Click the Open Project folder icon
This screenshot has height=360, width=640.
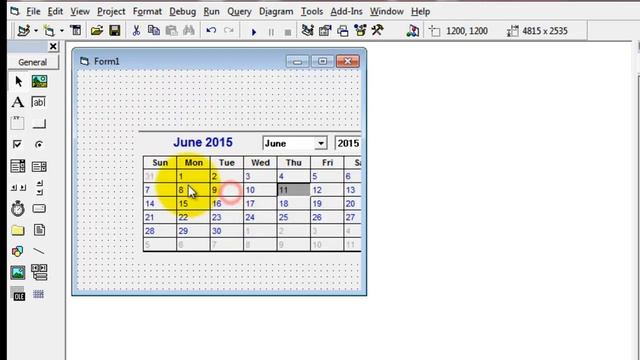[97, 31]
